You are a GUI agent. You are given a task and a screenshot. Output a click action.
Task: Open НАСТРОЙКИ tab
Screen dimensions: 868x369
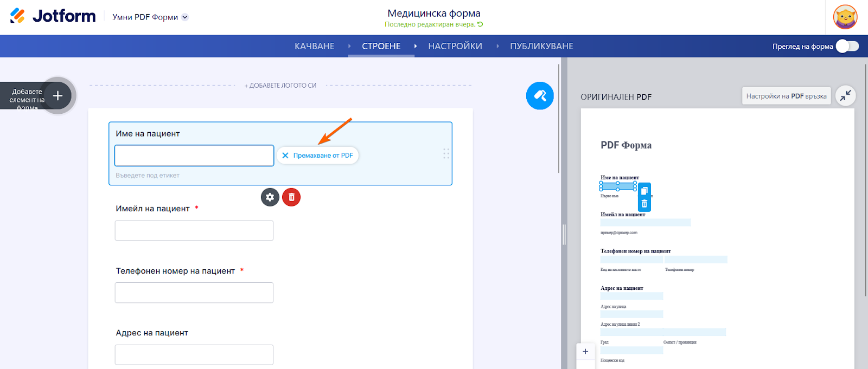(x=455, y=46)
